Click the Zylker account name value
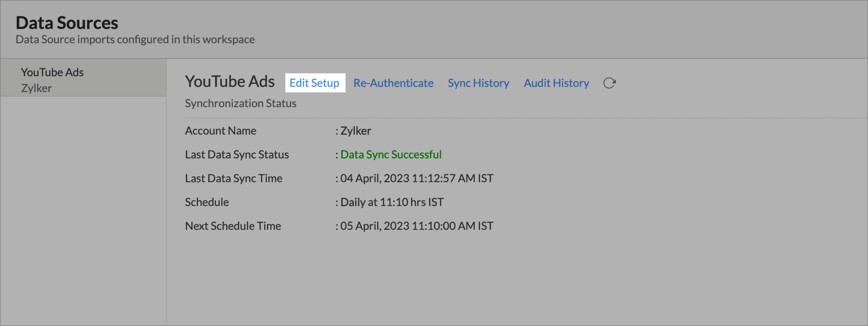This screenshot has height=326, width=868. click(x=355, y=131)
